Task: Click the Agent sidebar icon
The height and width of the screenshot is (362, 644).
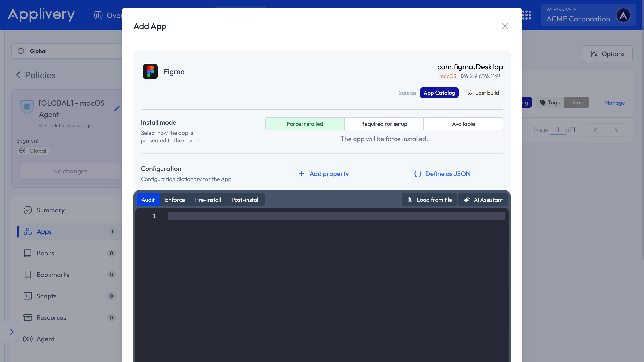Action: pos(28,339)
